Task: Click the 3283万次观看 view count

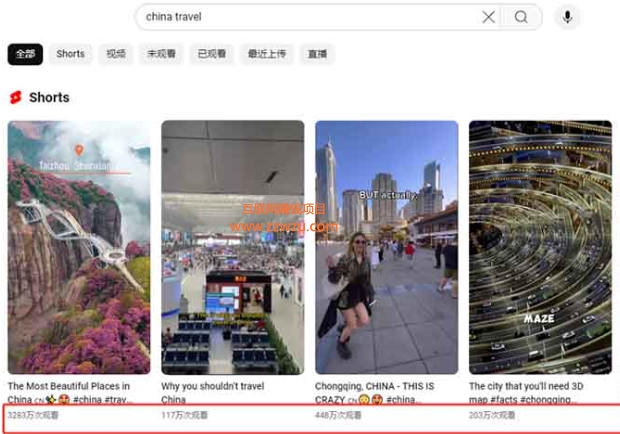Action: [x=33, y=415]
